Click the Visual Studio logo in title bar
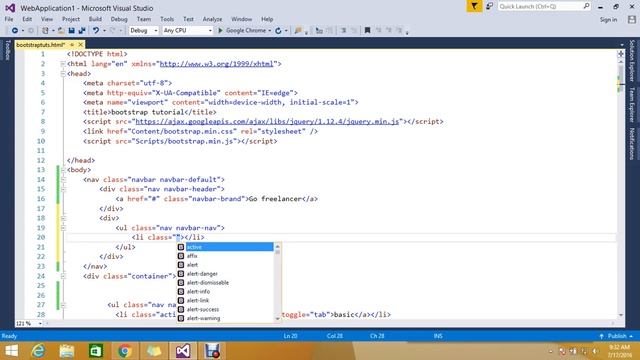Screen dimensions: 640x360 point(10,8)
